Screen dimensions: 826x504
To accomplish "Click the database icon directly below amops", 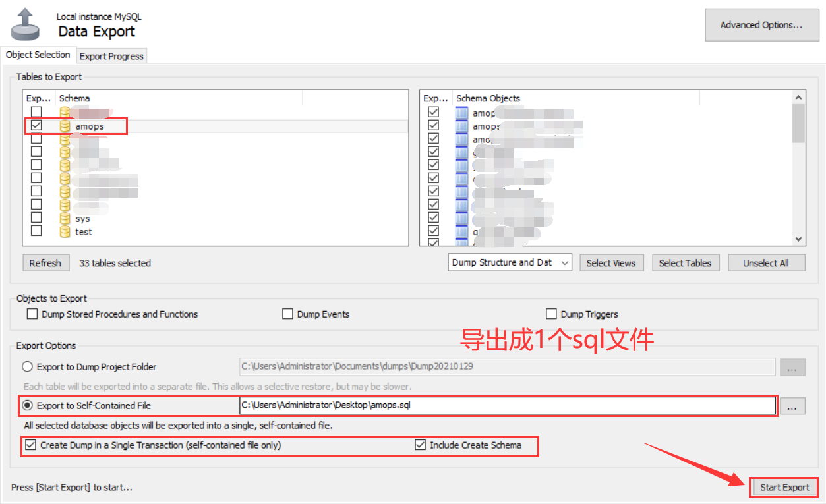I will [64, 139].
